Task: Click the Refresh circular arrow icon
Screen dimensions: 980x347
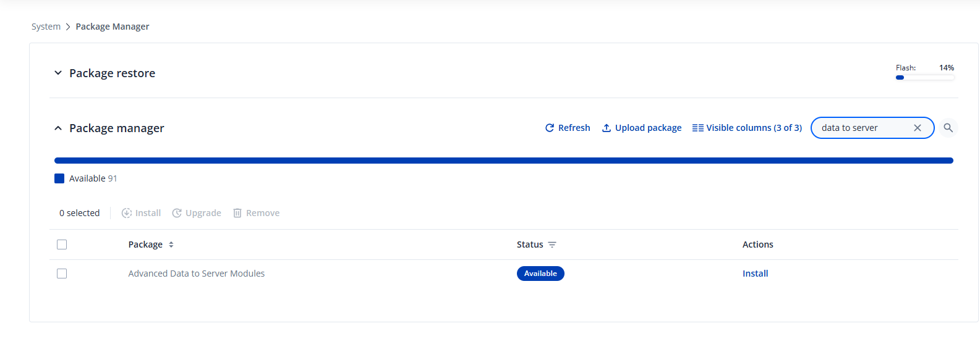Action: (x=550, y=128)
